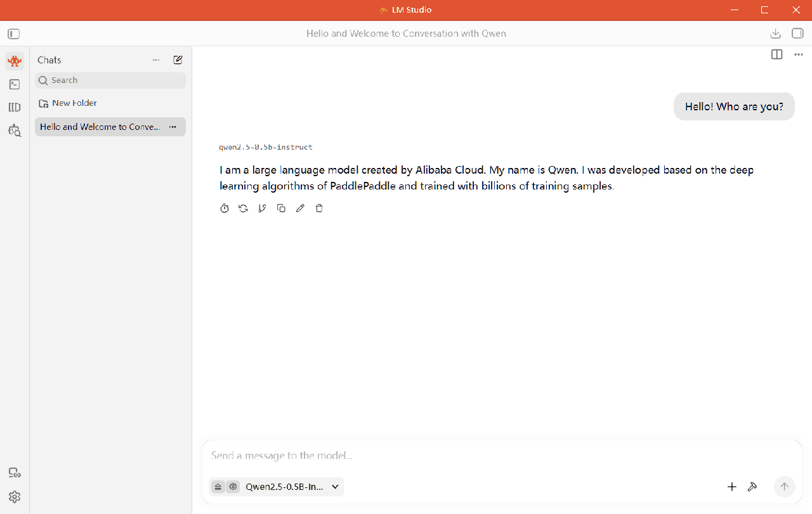Open the Developer terminal icon in sidebar
The image size is (812, 514).
(x=15, y=84)
